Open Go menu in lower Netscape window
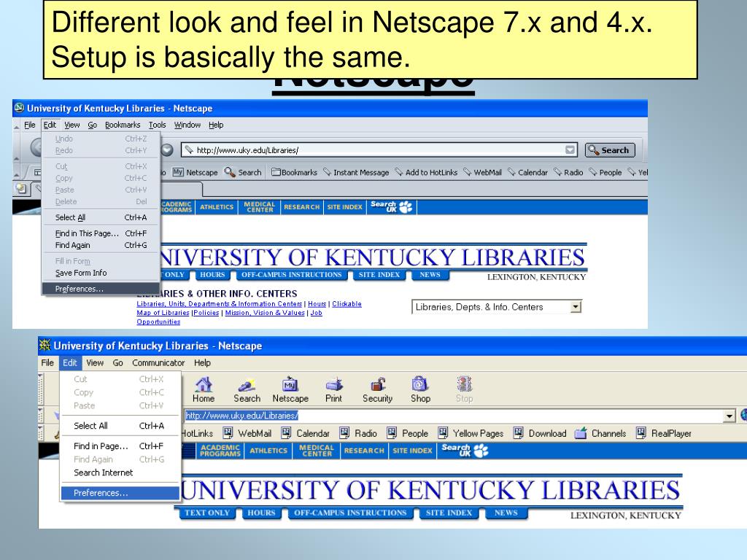 (117, 363)
